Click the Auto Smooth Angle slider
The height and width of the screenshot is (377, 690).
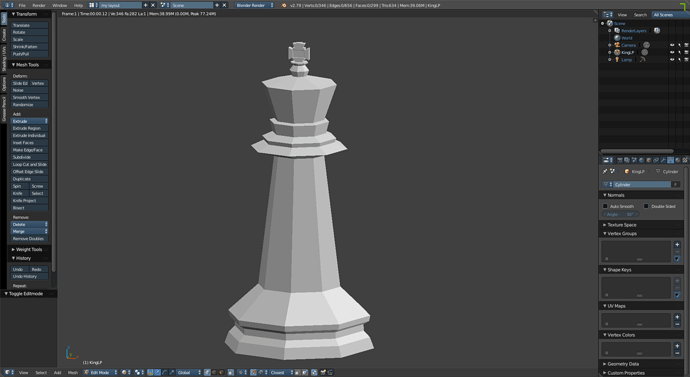620,214
